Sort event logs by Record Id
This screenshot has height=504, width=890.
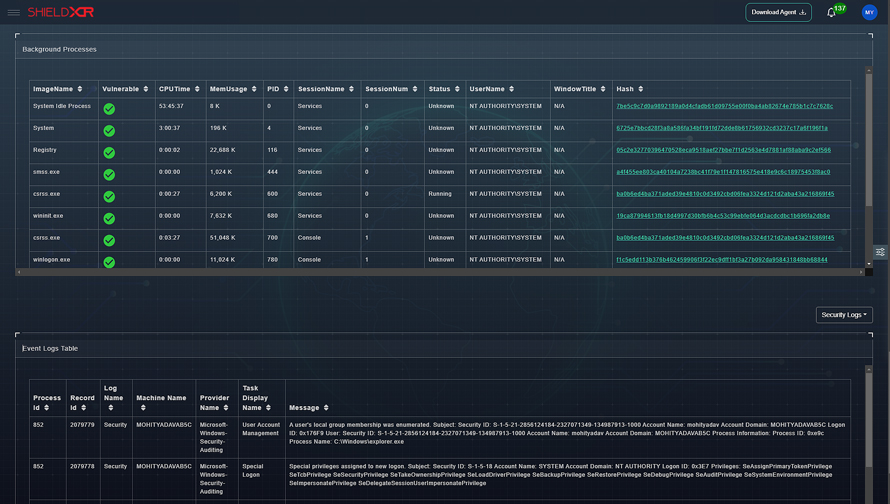point(83,408)
